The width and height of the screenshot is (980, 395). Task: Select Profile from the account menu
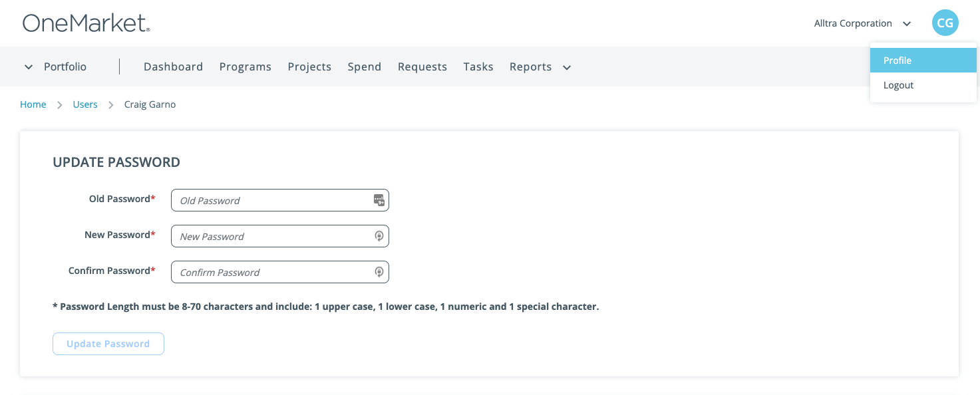(898, 60)
